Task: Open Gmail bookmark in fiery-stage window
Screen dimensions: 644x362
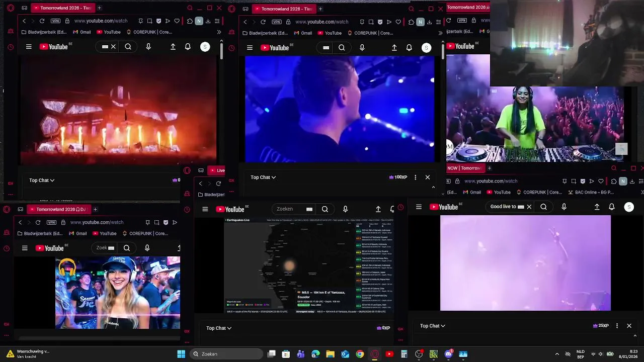Action: 82,32
